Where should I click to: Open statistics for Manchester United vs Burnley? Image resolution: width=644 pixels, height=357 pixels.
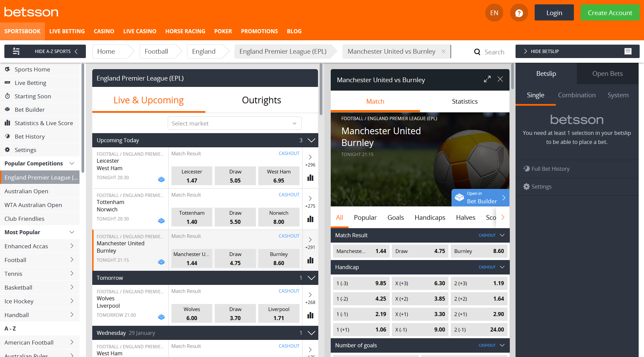coord(310,260)
